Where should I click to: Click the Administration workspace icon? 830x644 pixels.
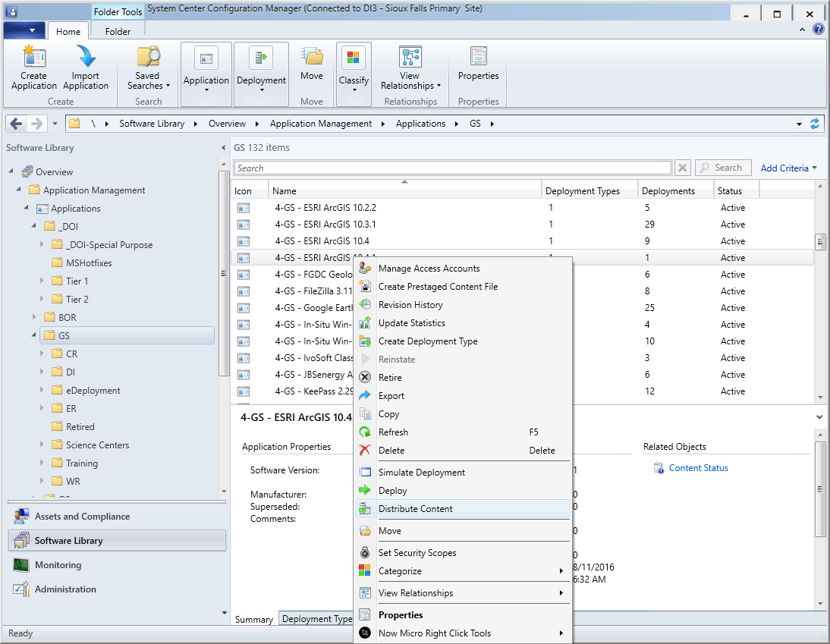[21, 589]
